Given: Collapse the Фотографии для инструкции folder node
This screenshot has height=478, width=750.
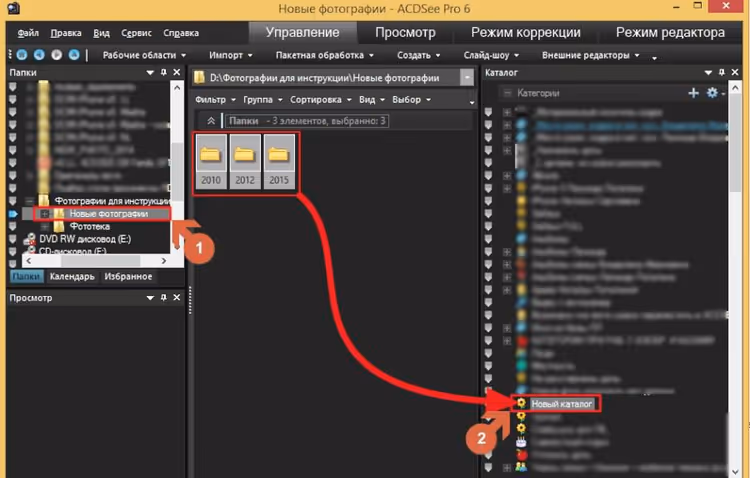Looking at the screenshot, I should point(29,200).
